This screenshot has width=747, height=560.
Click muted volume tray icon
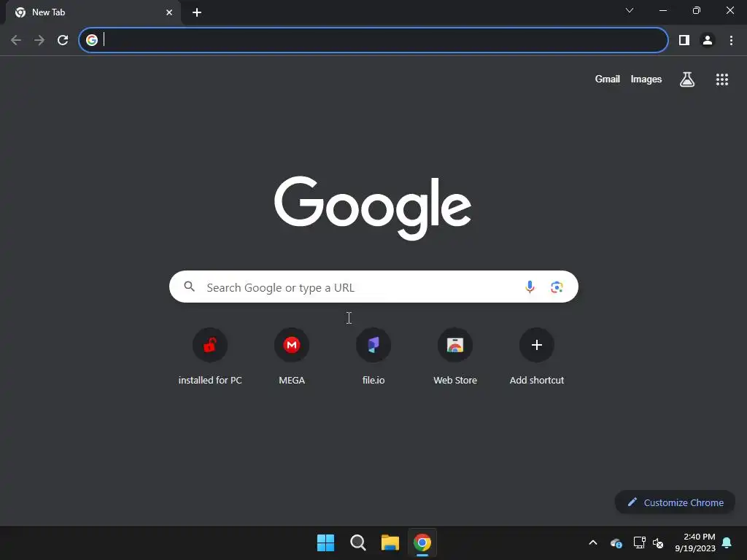pyautogui.click(x=658, y=542)
